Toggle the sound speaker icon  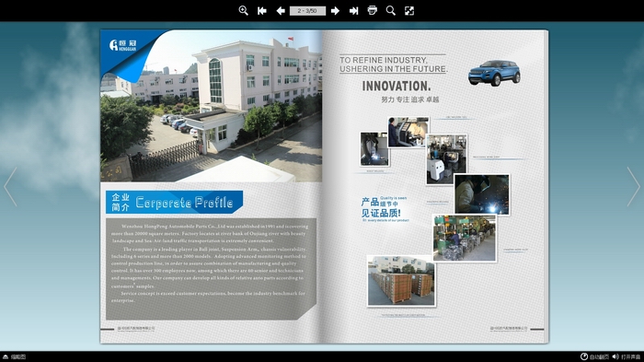point(627,356)
